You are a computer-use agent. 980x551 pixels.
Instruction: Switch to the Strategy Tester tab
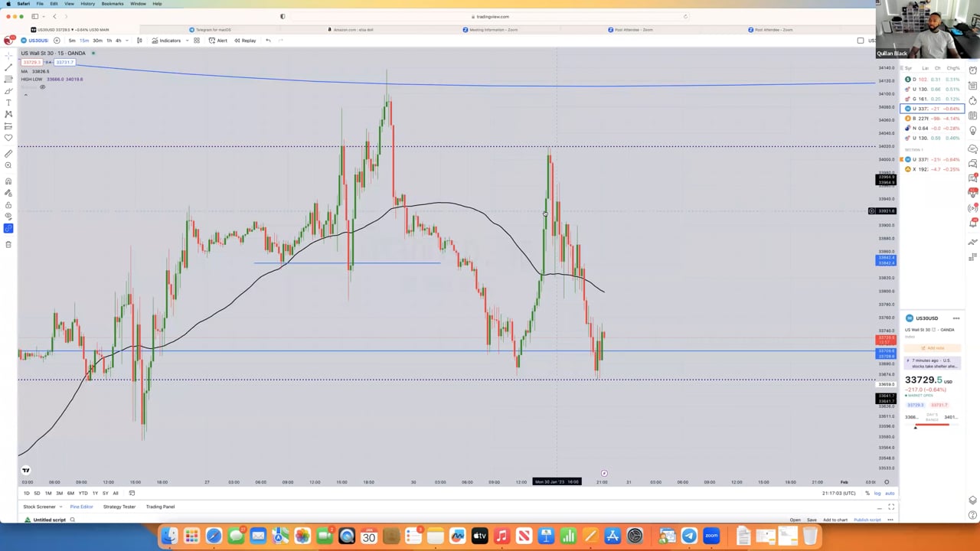119,507
